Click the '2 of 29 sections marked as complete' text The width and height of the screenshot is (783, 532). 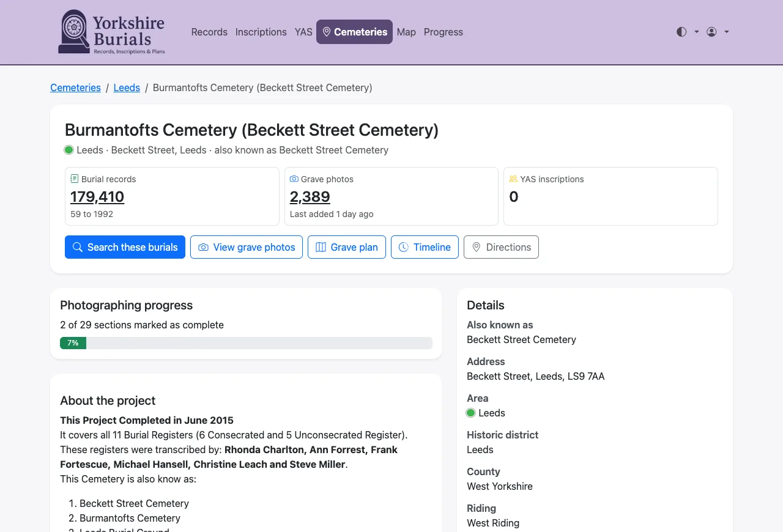point(142,325)
